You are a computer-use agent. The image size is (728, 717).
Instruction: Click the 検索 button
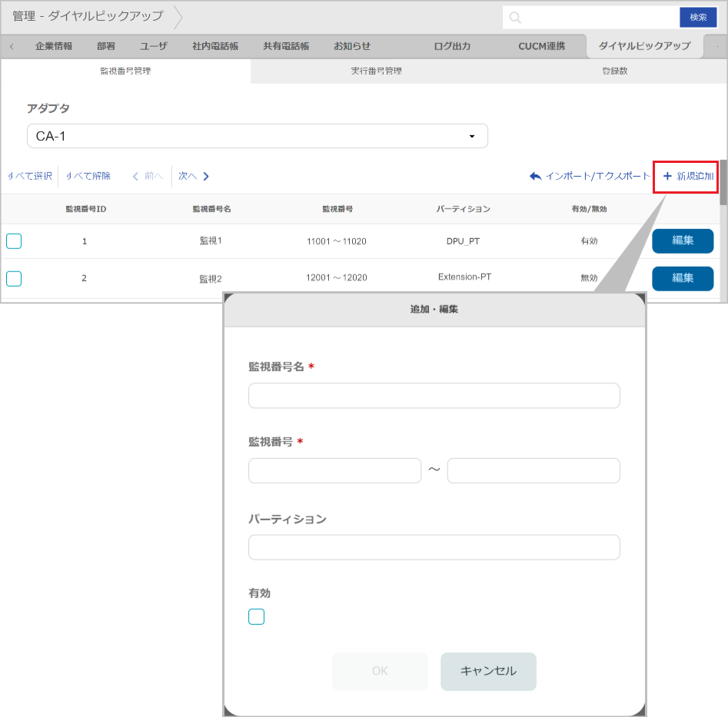698,18
